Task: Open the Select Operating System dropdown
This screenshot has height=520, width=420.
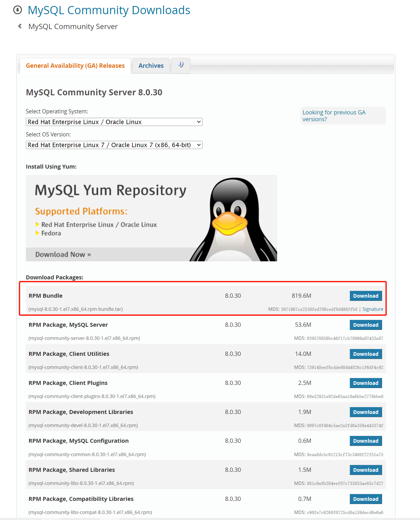Action: tap(114, 122)
